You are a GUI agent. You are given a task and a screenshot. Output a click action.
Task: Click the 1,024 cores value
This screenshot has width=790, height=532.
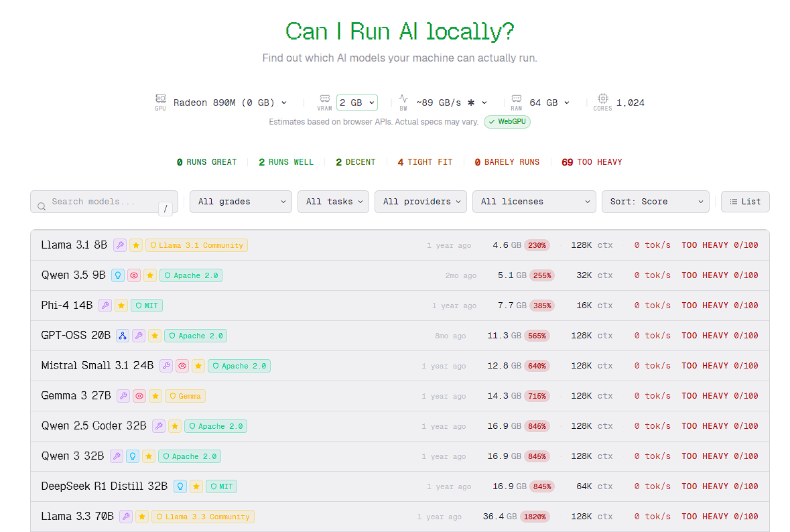pos(631,103)
